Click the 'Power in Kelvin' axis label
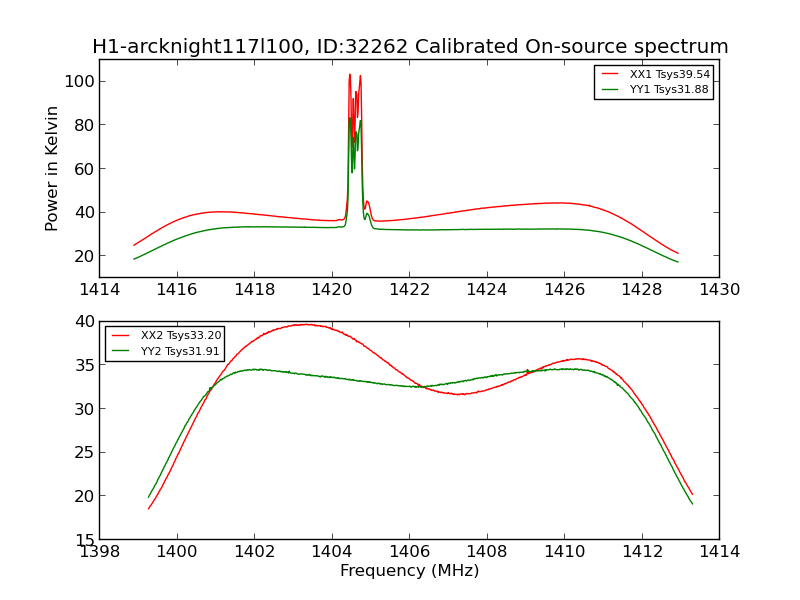 point(51,168)
